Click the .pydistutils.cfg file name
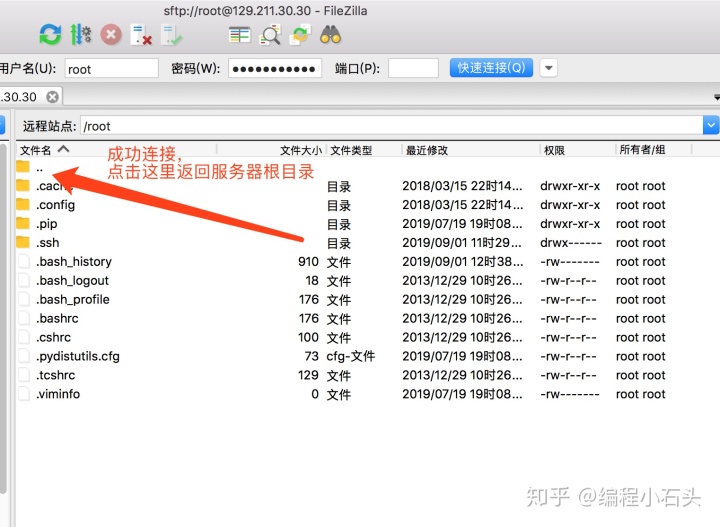 (x=78, y=356)
